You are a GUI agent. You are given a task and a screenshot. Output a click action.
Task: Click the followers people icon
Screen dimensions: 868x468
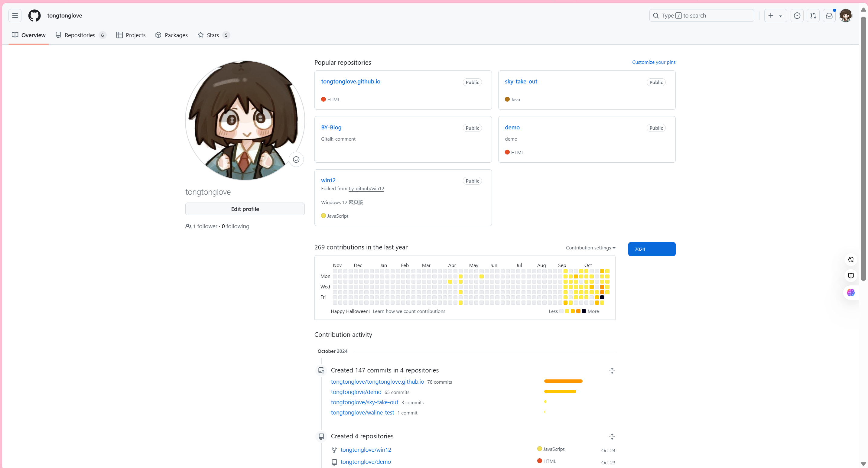[x=188, y=226]
